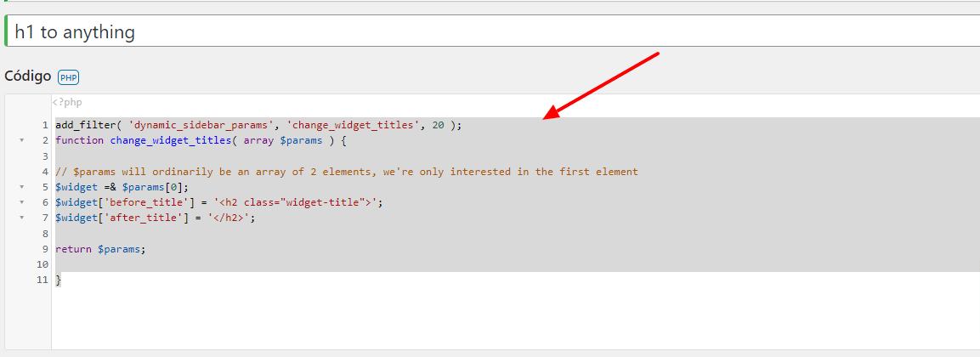This screenshot has height=357, width=980.
Task: Toggle the fold arrow on line 6
Action: (22, 202)
